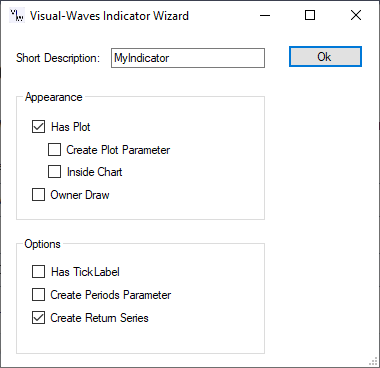The width and height of the screenshot is (380, 368).
Task: Click the resize grip in the dialog corner
Action: tap(373, 362)
